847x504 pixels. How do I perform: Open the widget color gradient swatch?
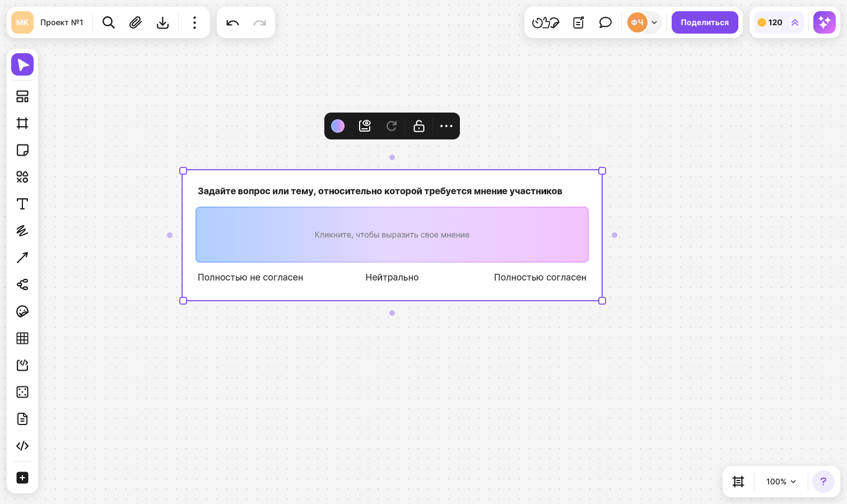pyautogui.click(x=338, y=126)
